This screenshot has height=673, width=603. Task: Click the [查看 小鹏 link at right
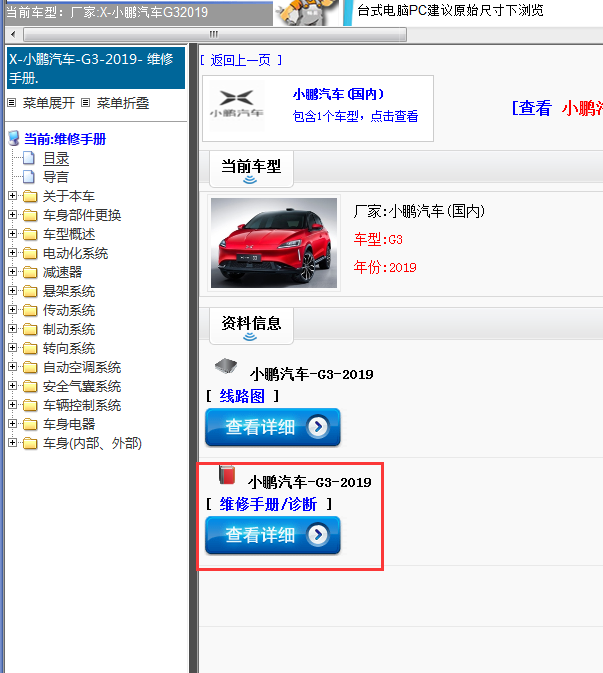tap(557, 108)
